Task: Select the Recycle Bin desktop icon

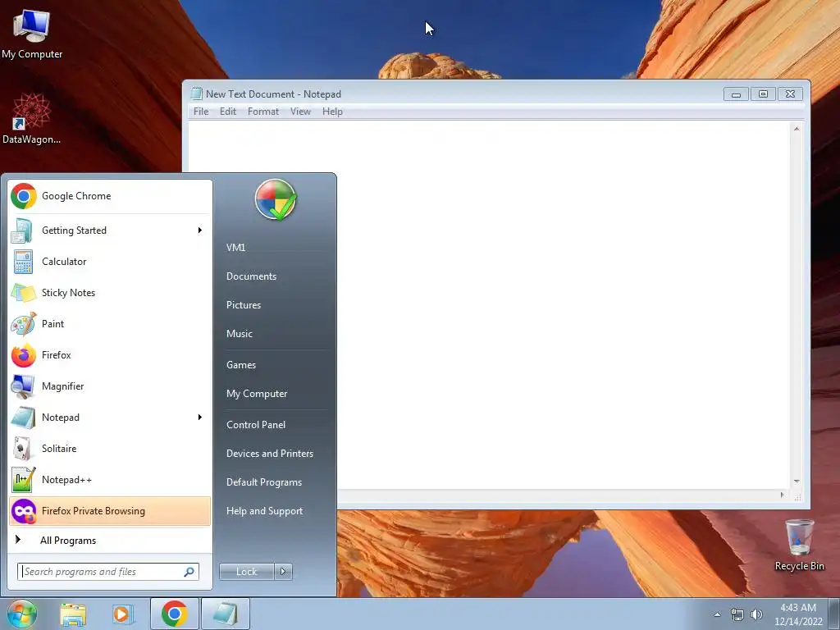Action: [799, 545]
